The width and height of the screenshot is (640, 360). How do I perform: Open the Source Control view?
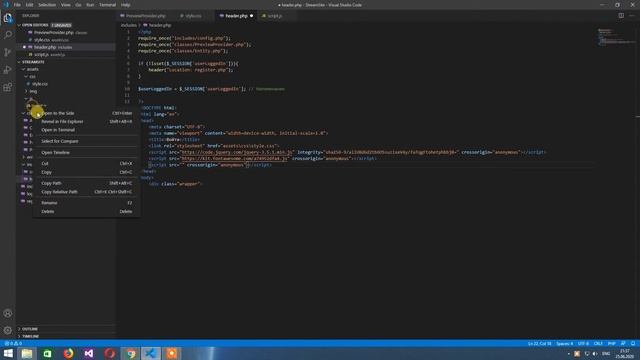click(8, 52)
